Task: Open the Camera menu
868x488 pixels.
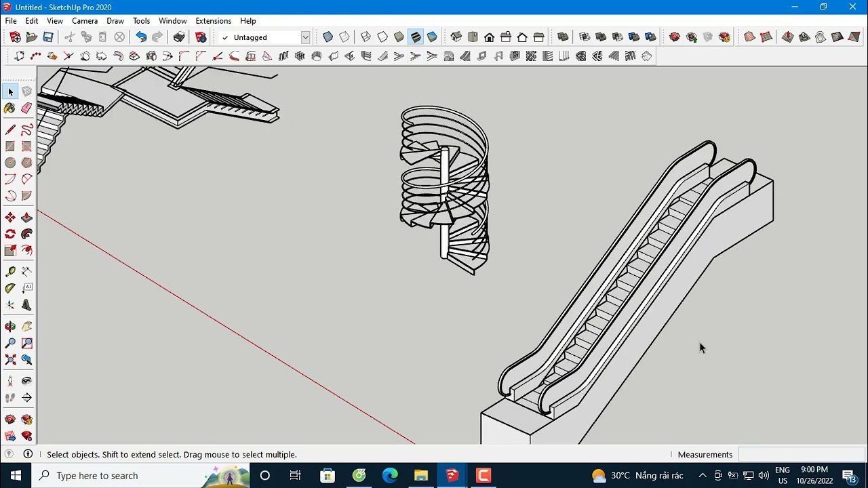Action: [85, 21]
